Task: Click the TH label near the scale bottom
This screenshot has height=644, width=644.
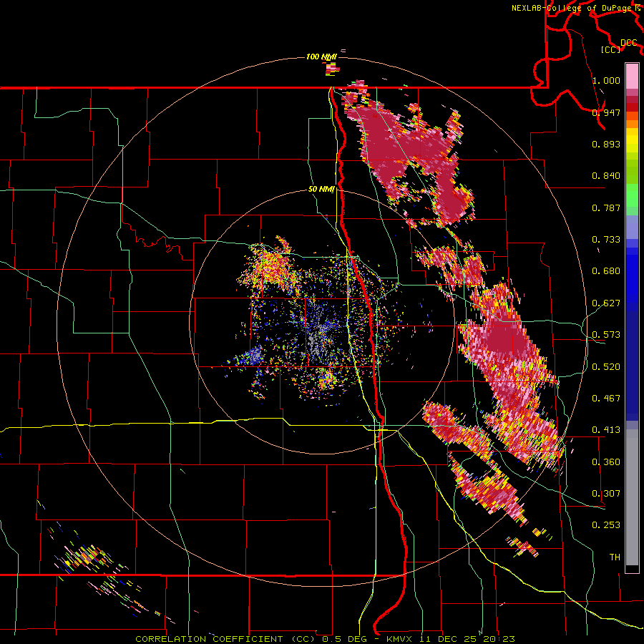Action: (615, 557)
